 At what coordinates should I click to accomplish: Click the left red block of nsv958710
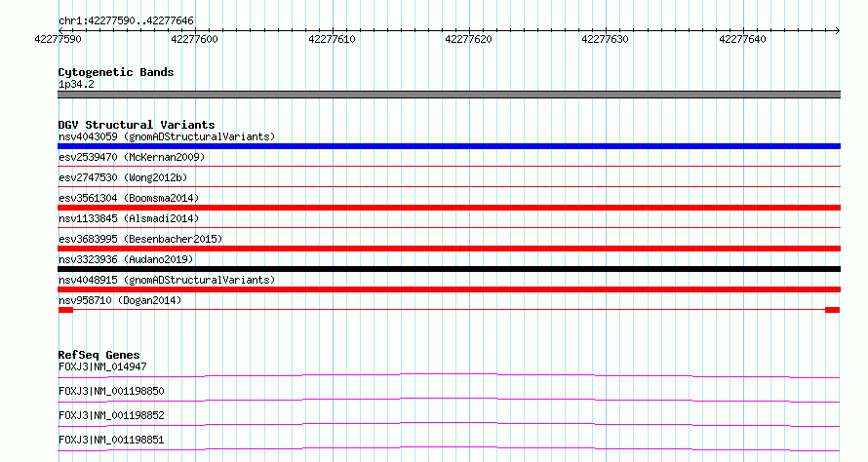point(65,310)
